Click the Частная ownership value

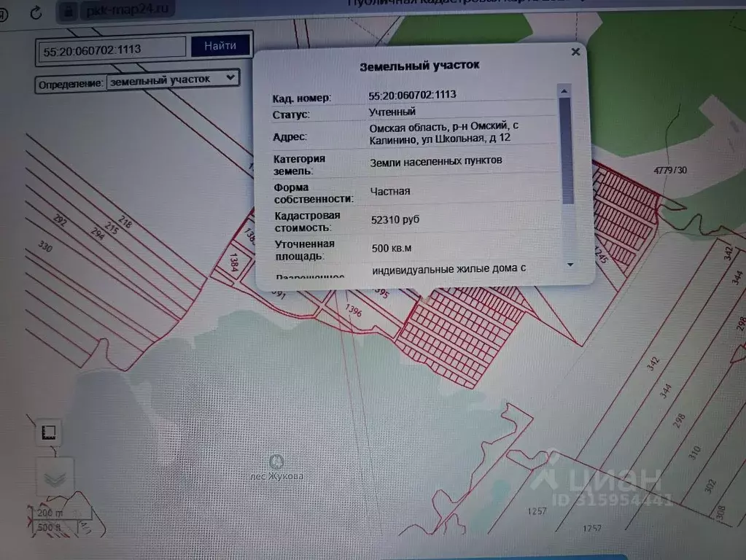pos(390,191)
